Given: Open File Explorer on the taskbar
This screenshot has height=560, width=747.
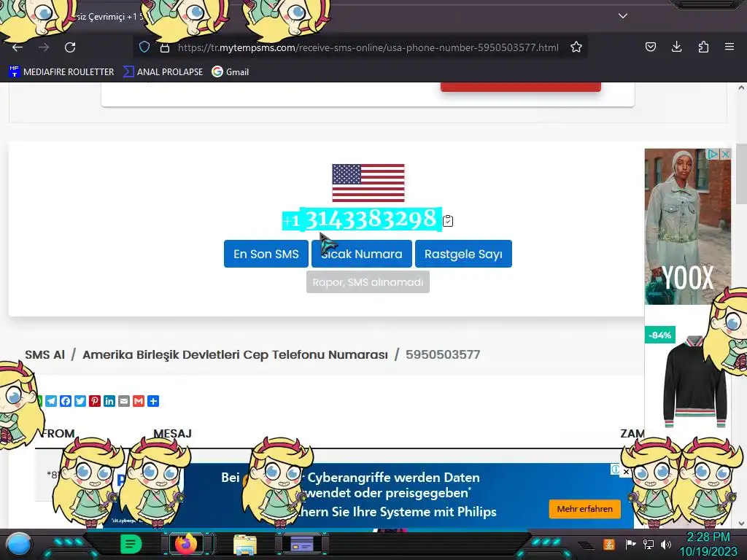Looking at the screenshot, I should tap(245, 545).
